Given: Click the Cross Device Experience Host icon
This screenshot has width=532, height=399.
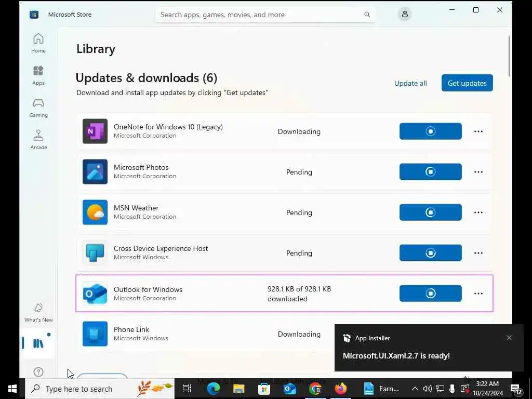Looking at the screenshot, I should click(95, 253).
